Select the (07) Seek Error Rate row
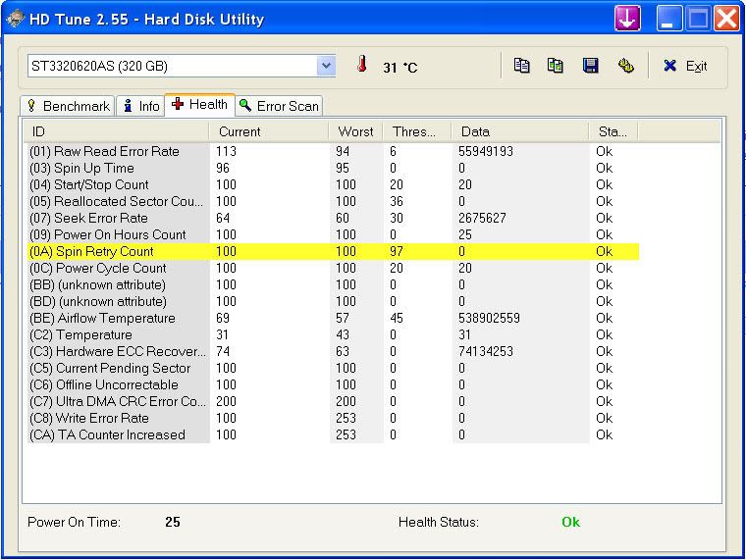The height and width of the screenshot is (560, 746). (x=333, y=218)
